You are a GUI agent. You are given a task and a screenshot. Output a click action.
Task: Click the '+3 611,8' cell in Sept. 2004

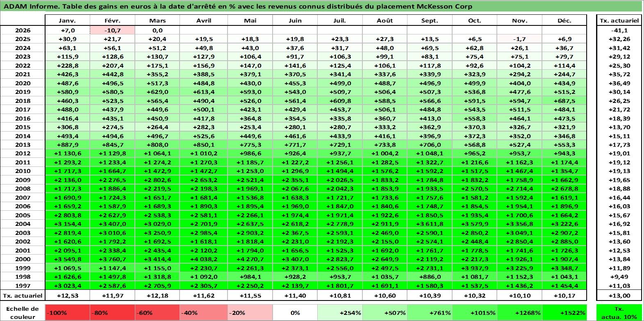coord(430,224)
